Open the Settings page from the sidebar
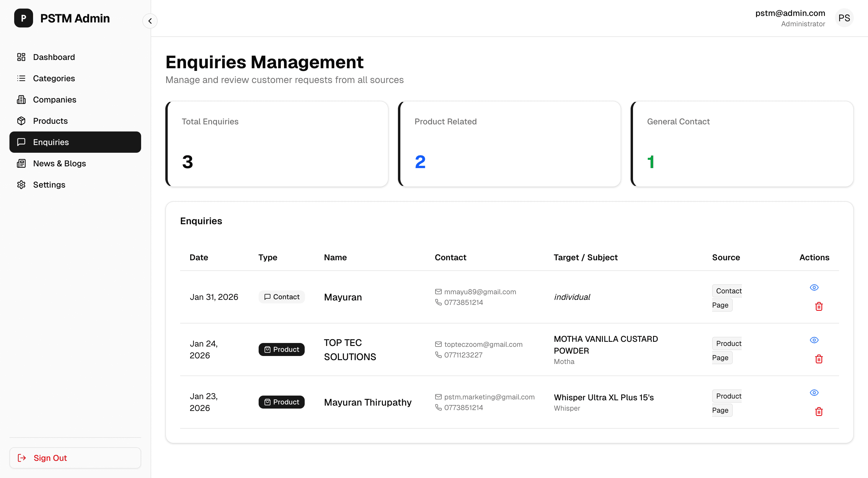This screenshot has height=478, width=868. pyautogui.click(x=75, y=184)
